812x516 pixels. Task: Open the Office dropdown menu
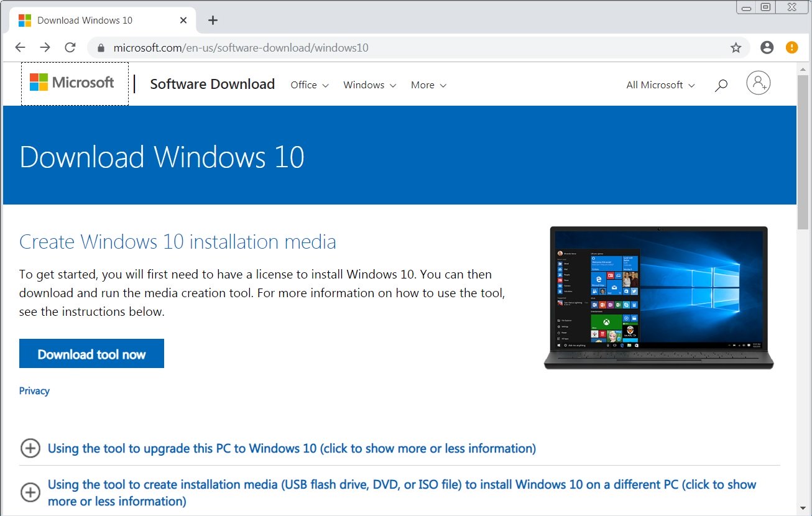point(310,85)
